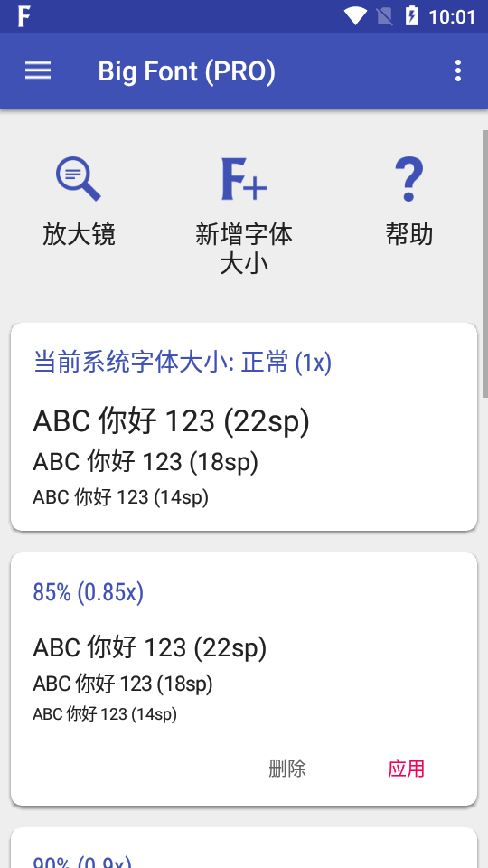Image resolution: width=488 pixels, height=868 pixels.
Task: Tap the 85% (0.85x) card title
Action: [x=89, y=592]
